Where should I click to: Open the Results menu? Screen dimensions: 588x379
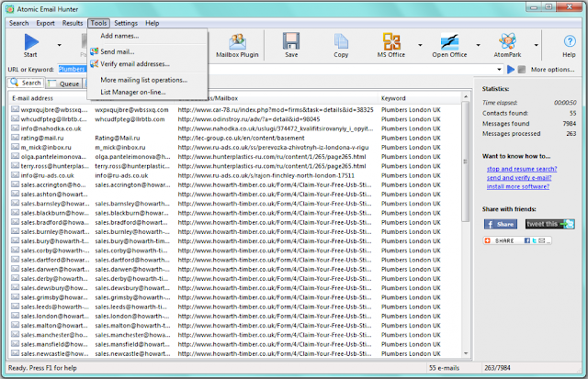pyautogui.click(x=73, y=23)
